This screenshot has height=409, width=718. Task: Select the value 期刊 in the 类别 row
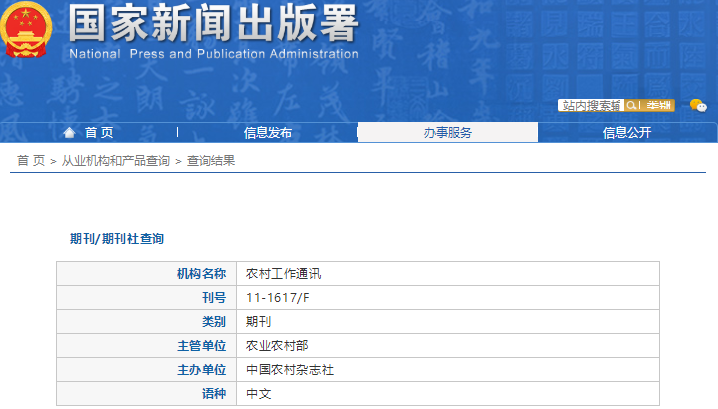pos(258,322)
